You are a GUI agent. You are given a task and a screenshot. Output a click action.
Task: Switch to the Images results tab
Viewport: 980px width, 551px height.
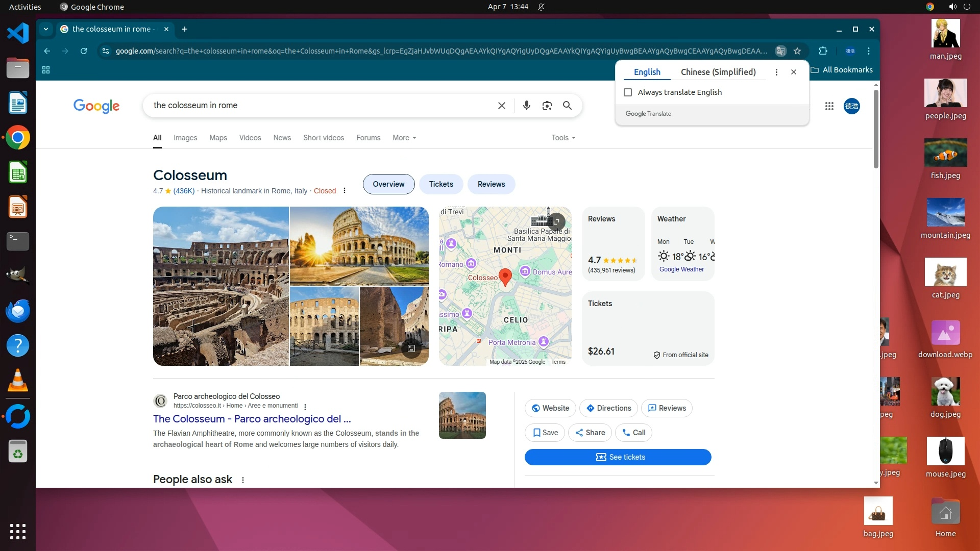(185, 138)
